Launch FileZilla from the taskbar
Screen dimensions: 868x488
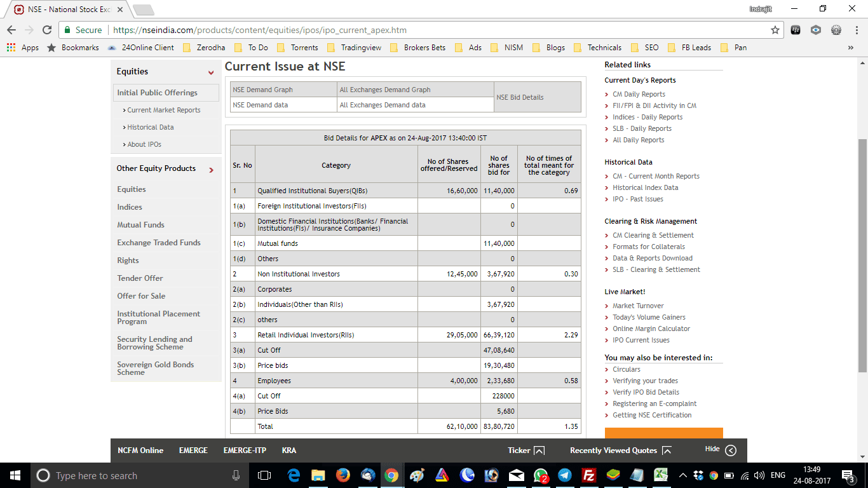pyautogui.click(x=589, y=475)
